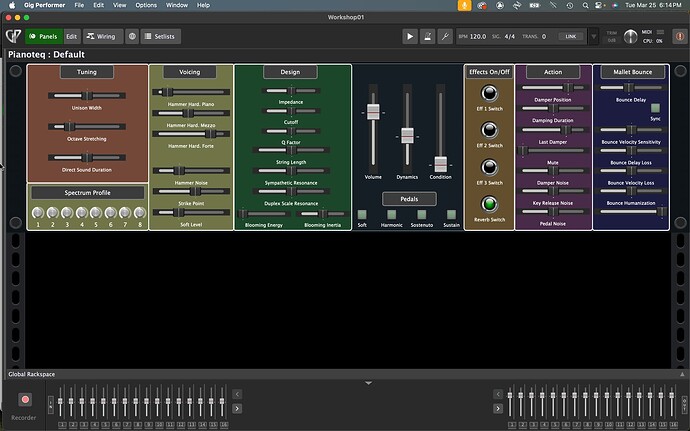Image resolution: width=690 pixels, height=431 pixels.
Task: Click the Recorder record button
Action: (25, 399)
